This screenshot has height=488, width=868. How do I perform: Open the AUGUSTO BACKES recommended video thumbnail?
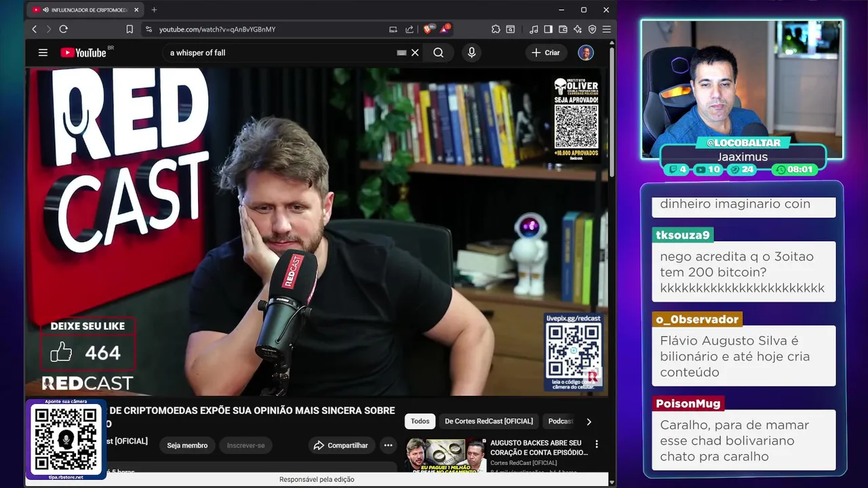coord(446,455)
